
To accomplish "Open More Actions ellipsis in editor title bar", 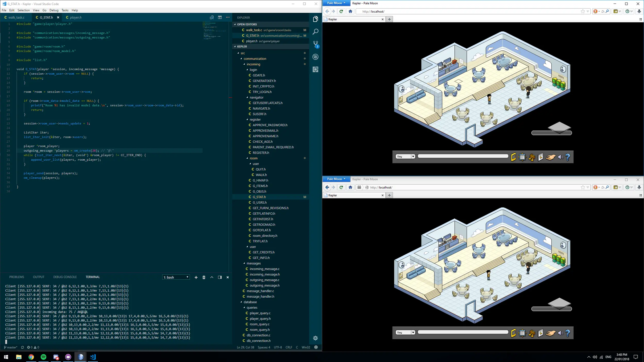I will coord(228,17).
